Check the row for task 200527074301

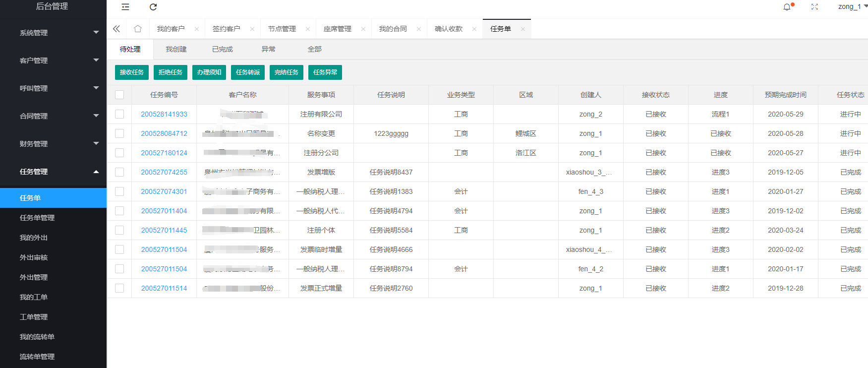point(119,191)
